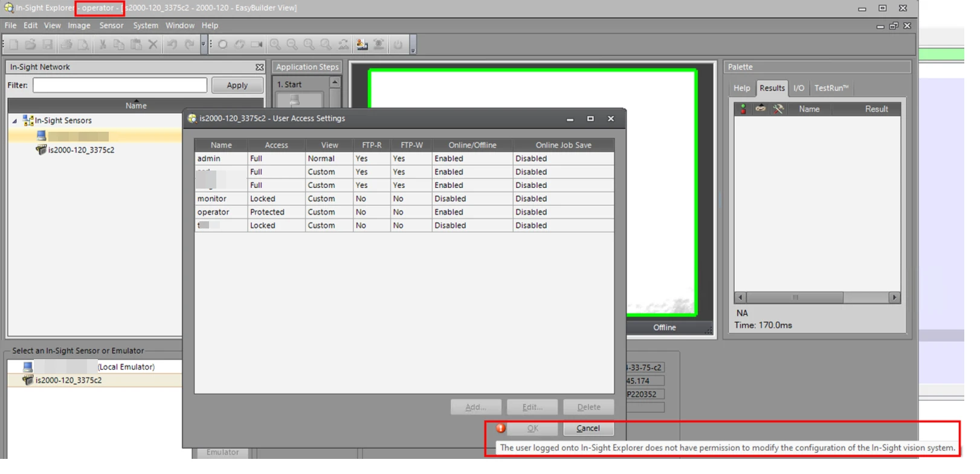Select is2000-120_3375c2 in the In-Sight Sensors tree

point(81,150)
